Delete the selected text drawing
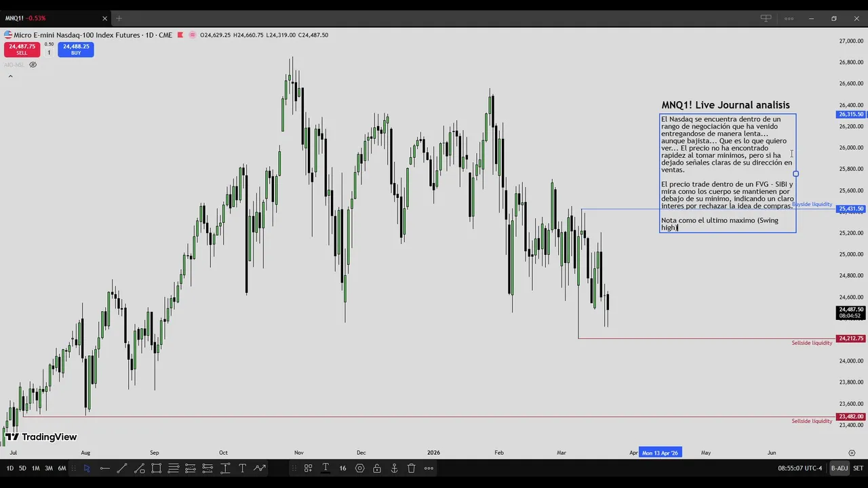 tap(411, 468)
